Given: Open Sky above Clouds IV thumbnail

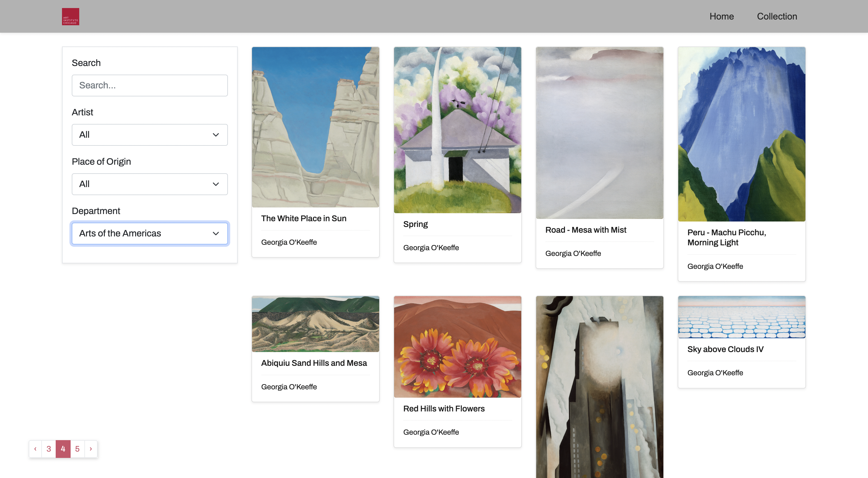Looking at the screenshot, I should 741,317.
